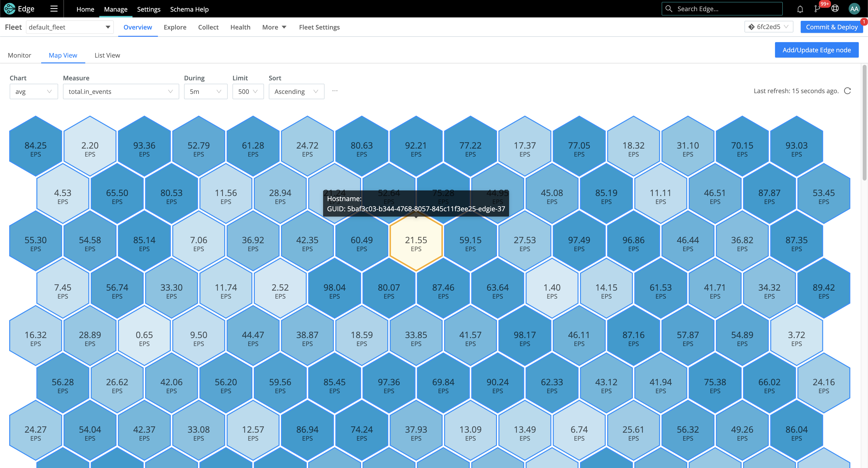Click the notifications bell icon

click(800, 9)
